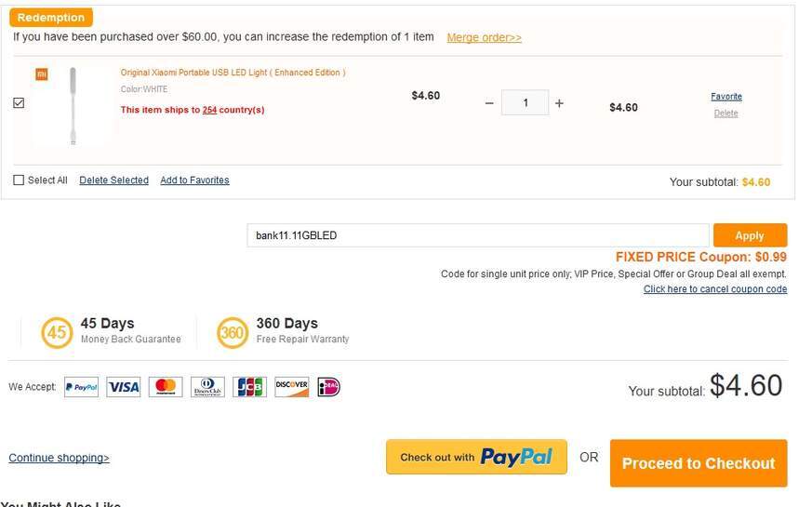Click the 45 days guarantee badge

click(57, 332)
